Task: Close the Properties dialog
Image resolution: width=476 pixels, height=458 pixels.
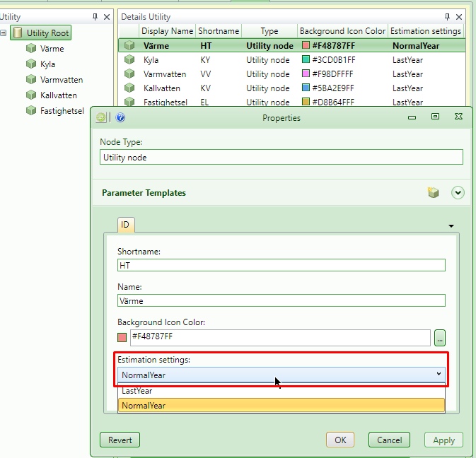Action: (458, 117)
